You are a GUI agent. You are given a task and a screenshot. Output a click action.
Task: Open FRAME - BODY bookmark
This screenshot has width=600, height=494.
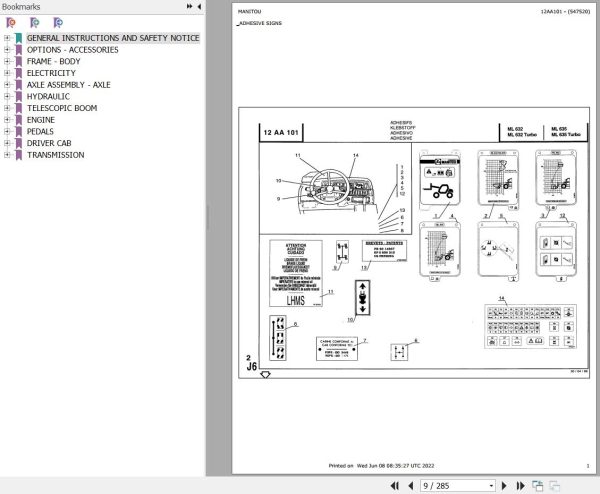pyautogui.click(x=54, y=61)
